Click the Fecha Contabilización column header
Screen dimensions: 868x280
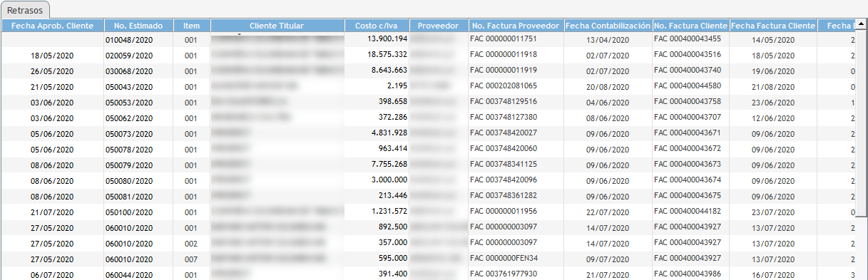(x=608, y=26)
